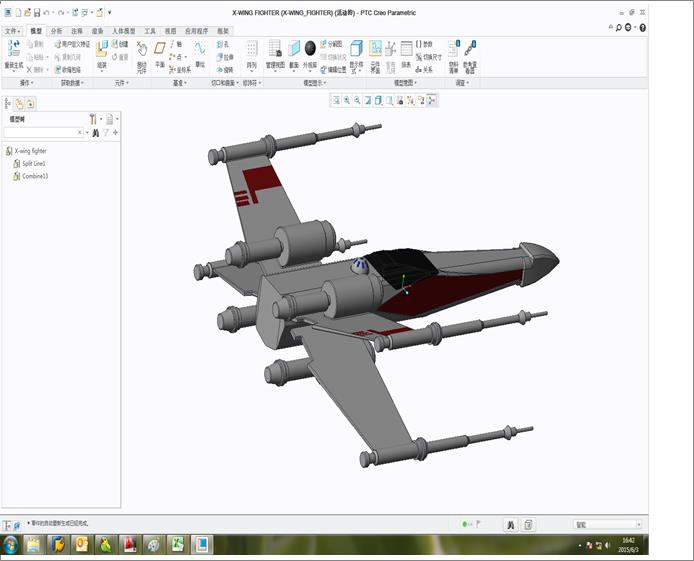Click the 收缩包络 (Shrinkwrap) button

click(68, 69)
